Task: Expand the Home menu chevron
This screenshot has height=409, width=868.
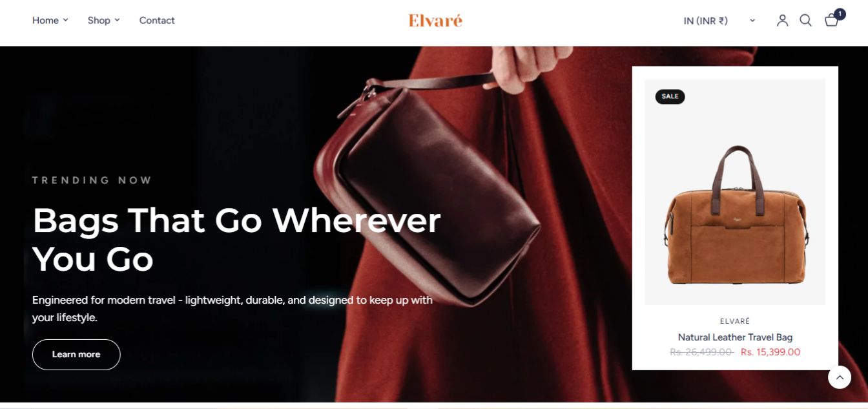Action: (65, 20)
